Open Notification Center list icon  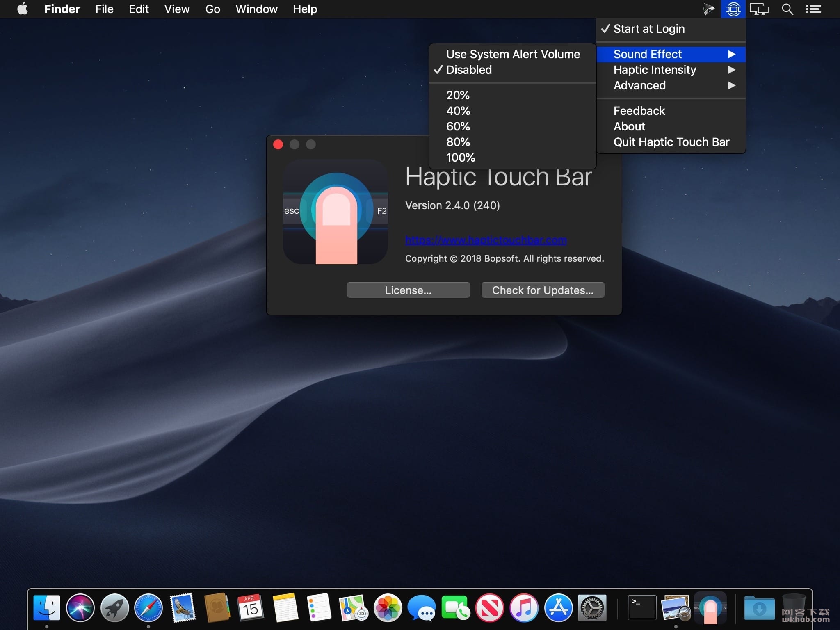click(813, 9)
